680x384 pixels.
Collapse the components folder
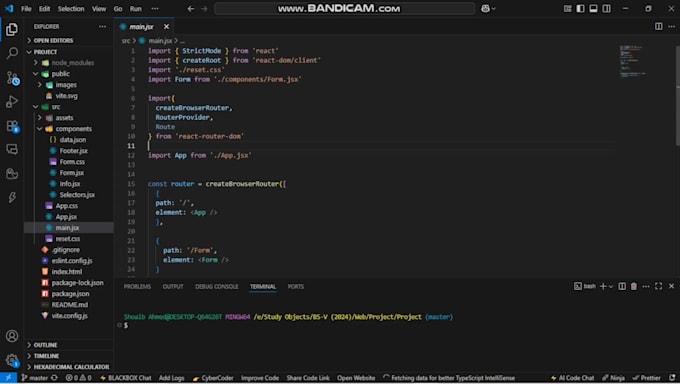pyautogui.click(x=73, y=129)
